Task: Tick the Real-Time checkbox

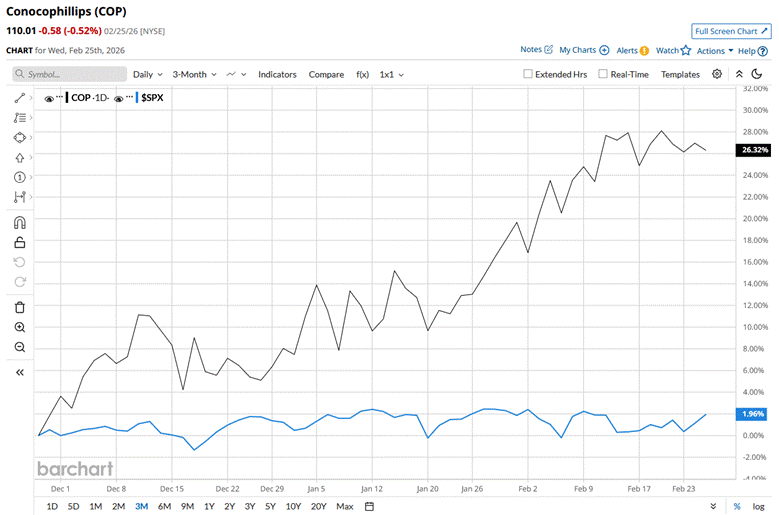Action: [x=603, y=74]
